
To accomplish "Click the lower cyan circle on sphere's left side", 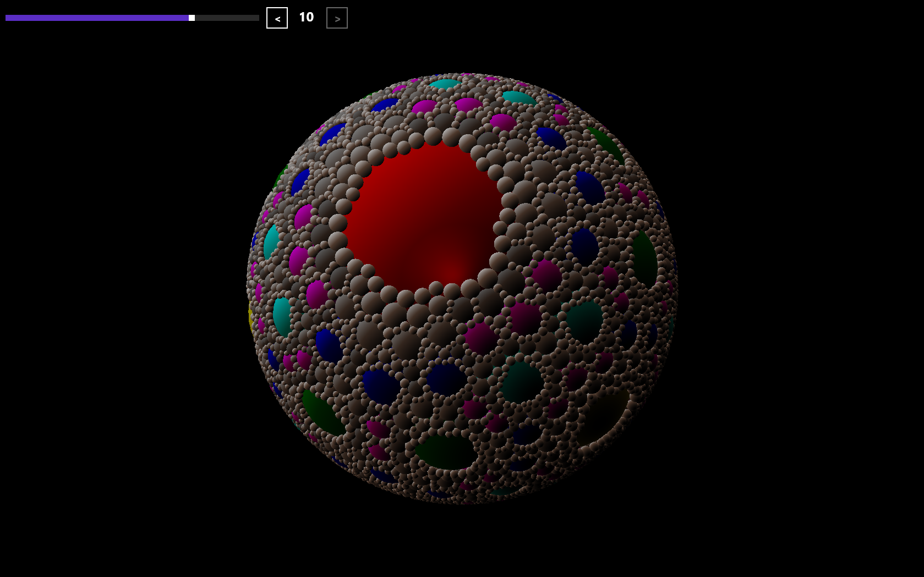I will (282, 316).
